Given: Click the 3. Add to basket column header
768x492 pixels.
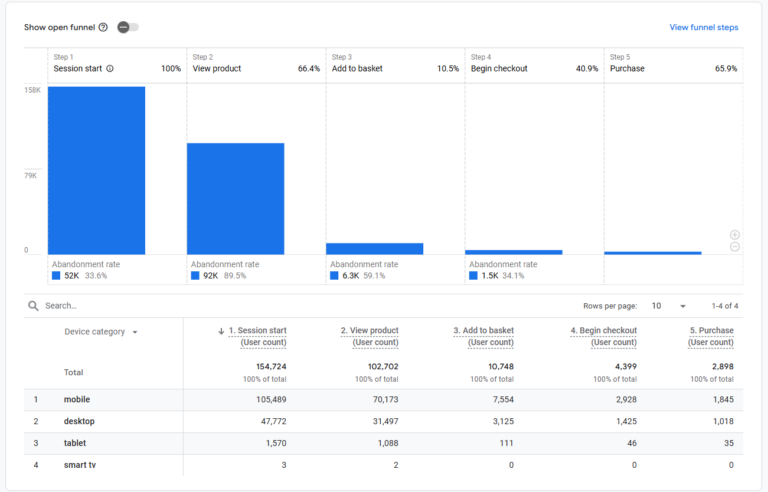Looking at the screenshot, I should click(x=483, y=331).
